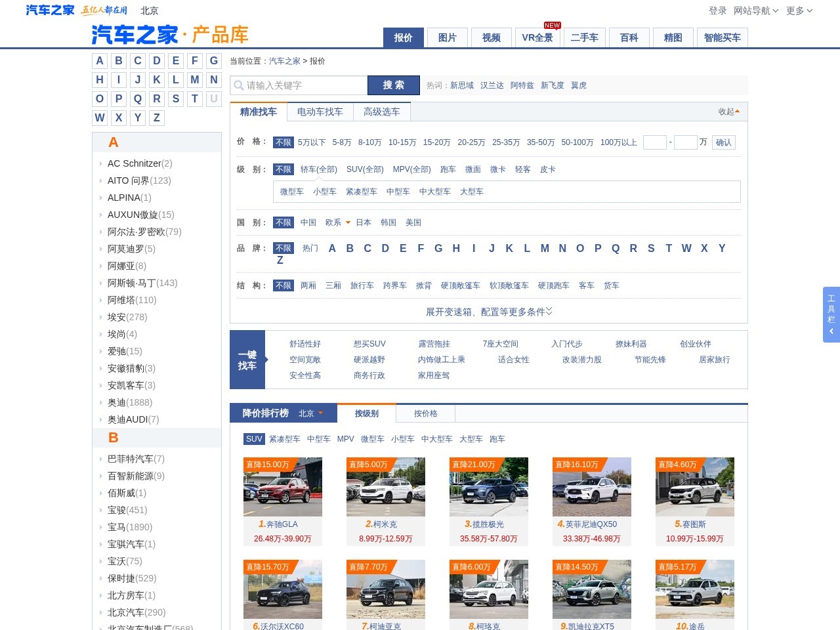Select 不限 for 品牌 filter

click(x=283, y=248)
